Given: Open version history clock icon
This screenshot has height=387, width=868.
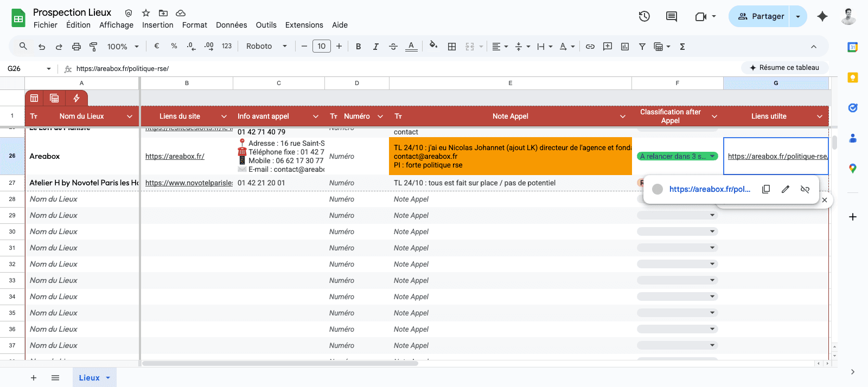Looking at the screenshot, I should click(x=644, y=16).
